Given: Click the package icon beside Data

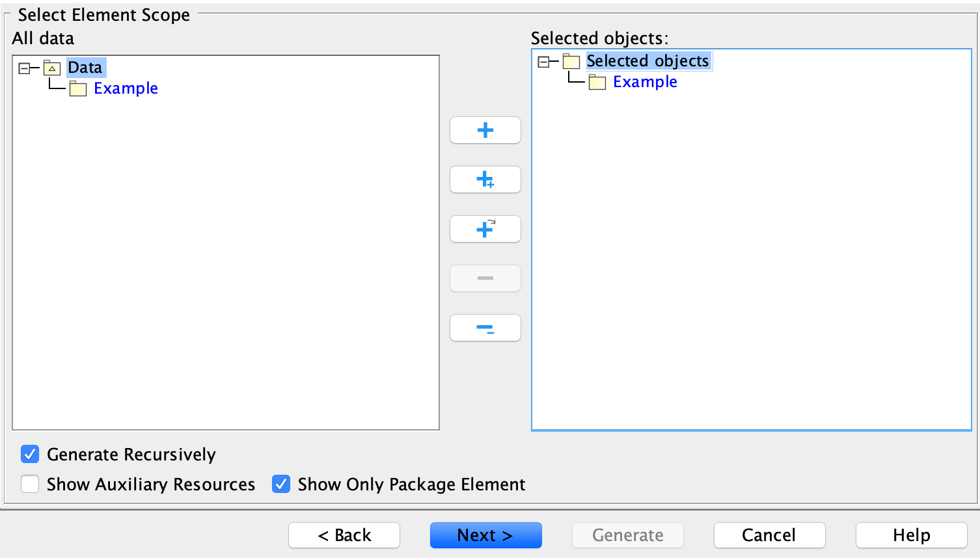Looking at the screenshot, I should point(51,67).
